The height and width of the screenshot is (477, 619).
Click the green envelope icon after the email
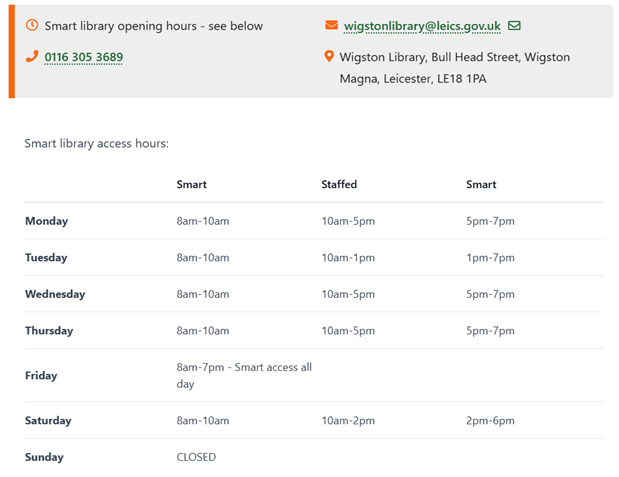(514, 25)
